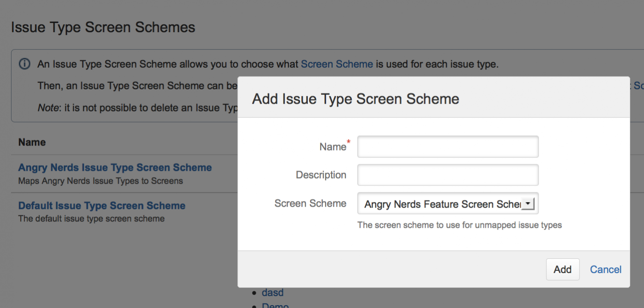Click the Name column header in the table
This screenshot has height=308, width=644.
(32, 142)
